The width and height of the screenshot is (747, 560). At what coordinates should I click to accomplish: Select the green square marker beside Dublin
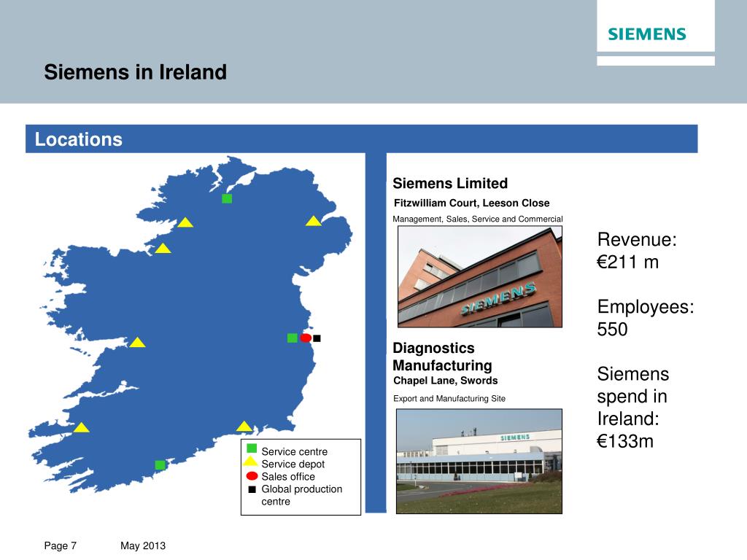point(293,338)
